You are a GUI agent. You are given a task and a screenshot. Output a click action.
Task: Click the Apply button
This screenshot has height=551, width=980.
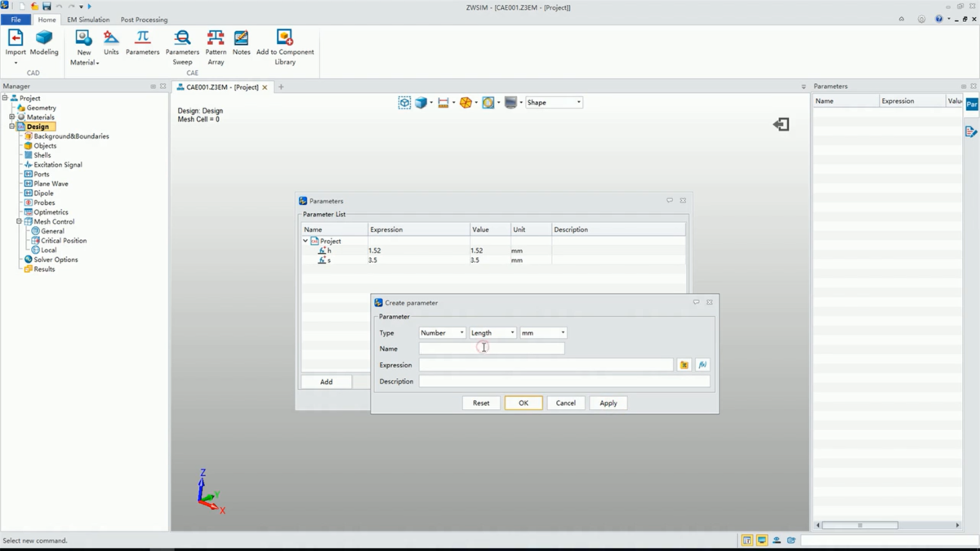click(x=608, y=403)
